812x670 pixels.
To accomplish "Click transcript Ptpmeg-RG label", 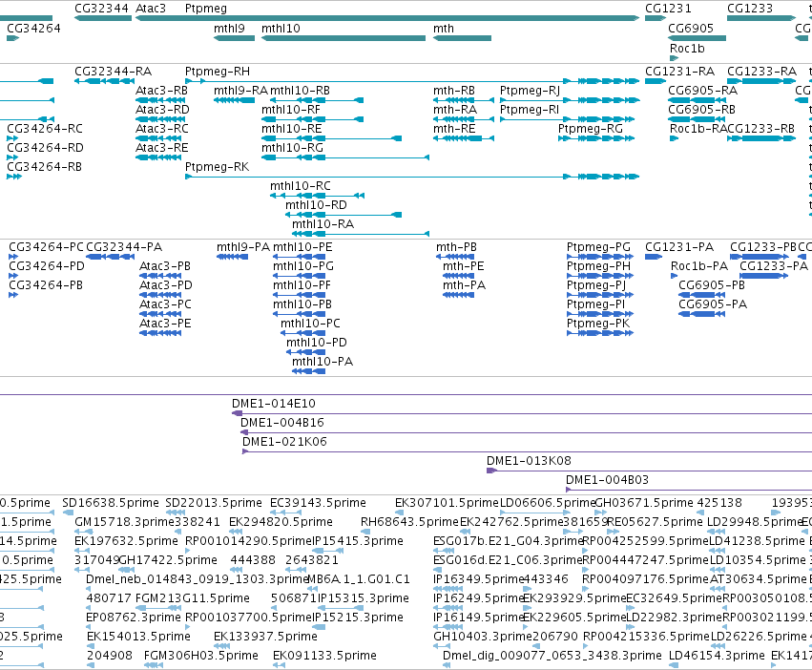I will pyautogui.click(x=591, y=129).
